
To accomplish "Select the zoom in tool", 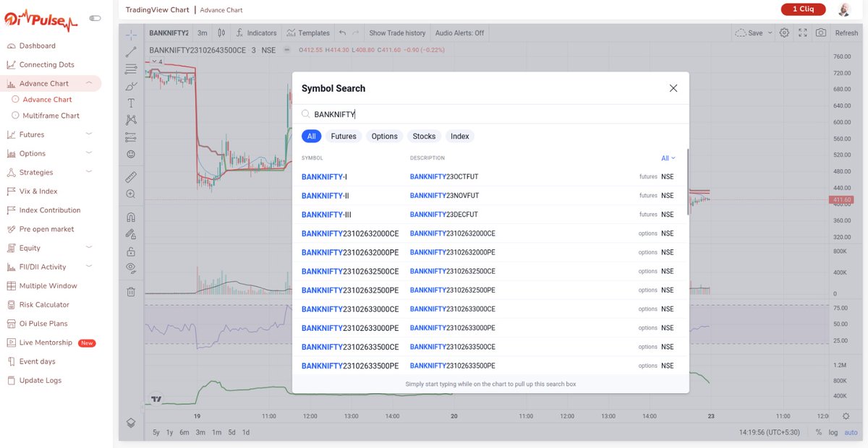I will click(x=131, y=194).
